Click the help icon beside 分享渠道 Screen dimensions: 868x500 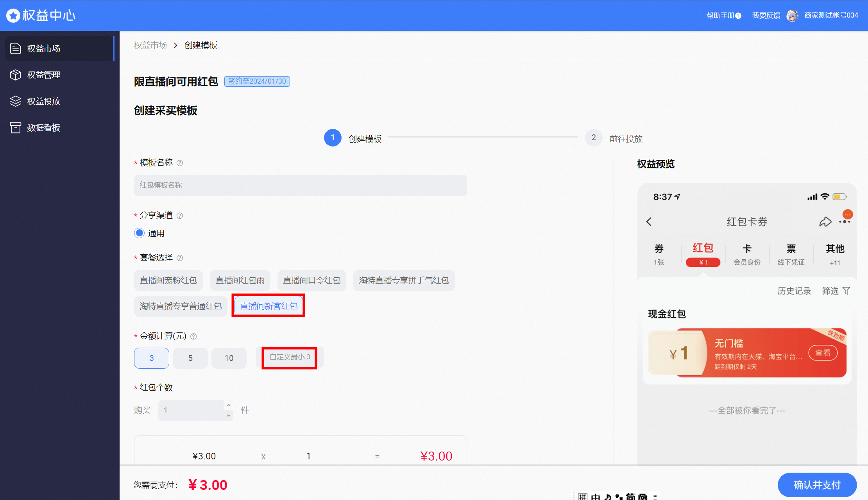click(x=180, y=216)
